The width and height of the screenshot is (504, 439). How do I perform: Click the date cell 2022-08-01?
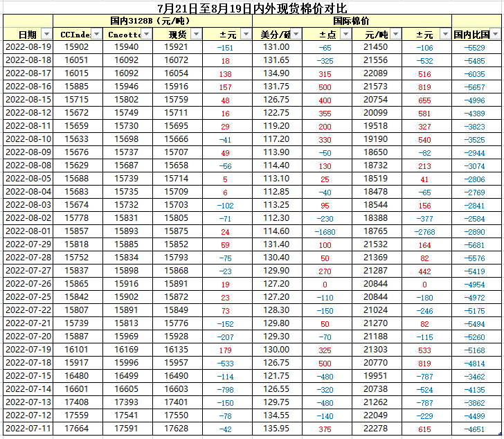pyautogui.click(x=28, y=231)
